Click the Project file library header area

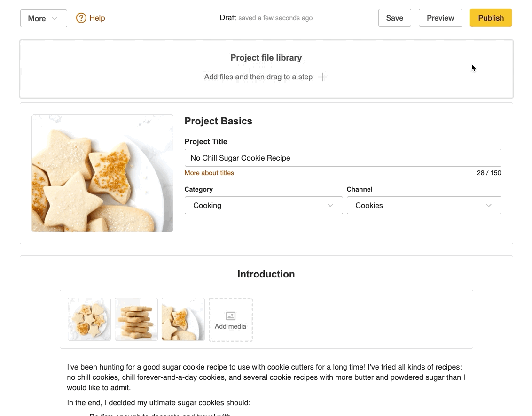266,57
